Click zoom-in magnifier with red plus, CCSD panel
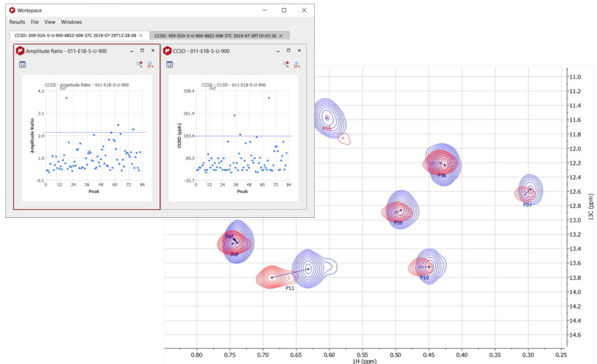The width and height of the screenshot is (597, 364). coord(286,65)
